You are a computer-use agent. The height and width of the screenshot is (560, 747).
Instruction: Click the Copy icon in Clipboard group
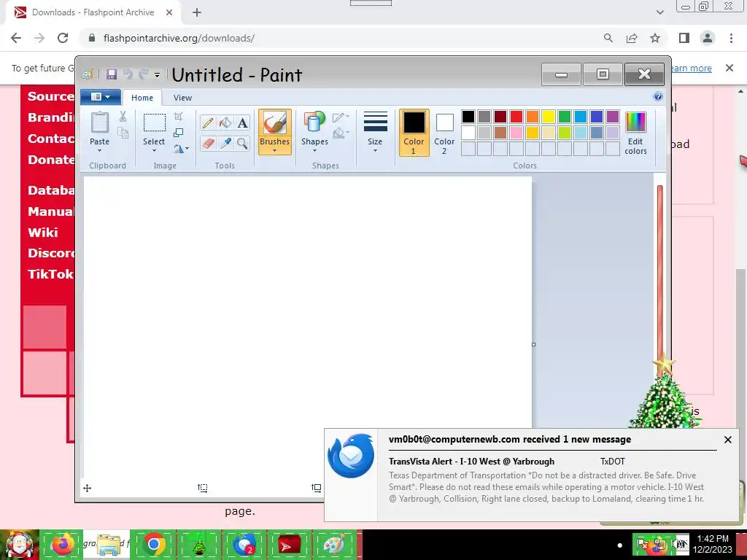click(x=123, y=133)
